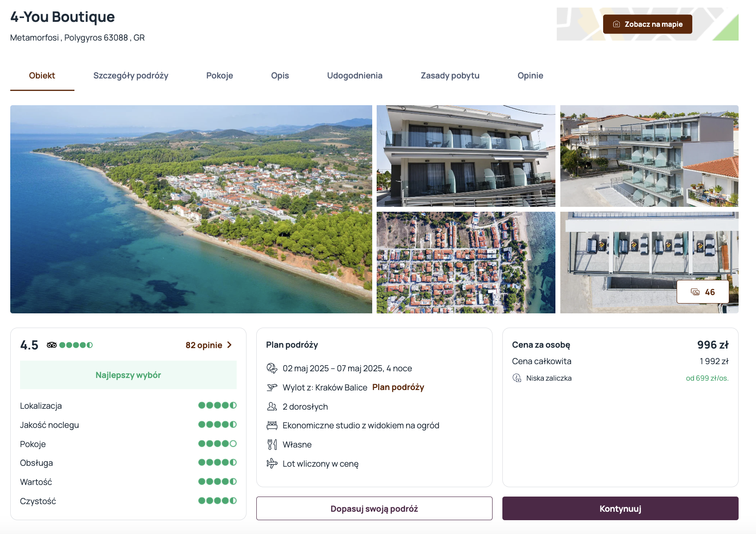Click the Lokalizacja rating dots
Image resolution: width=756 pixels, height=534 pixels.
pos(218,405)
